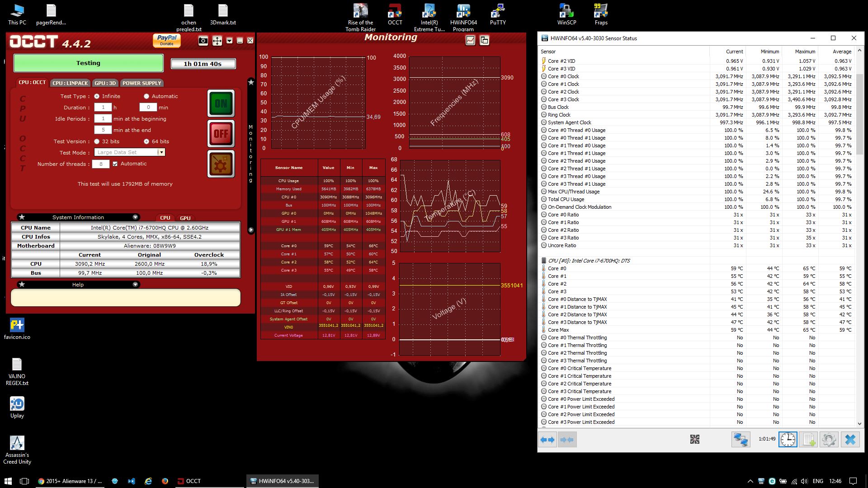Open the OCCT title bar dropdown arrow
The image size is (868, 488).
pos(230,41)
